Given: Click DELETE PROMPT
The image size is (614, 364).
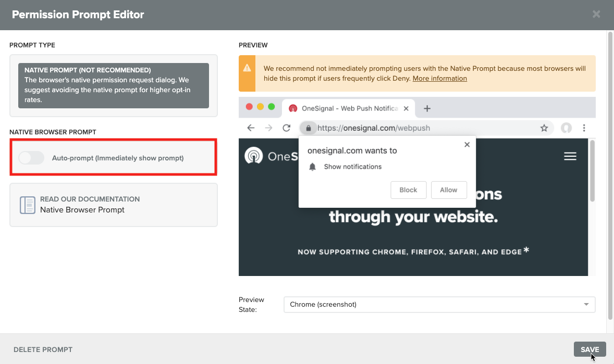Looking at the screenshot, I should click(43, 349).
